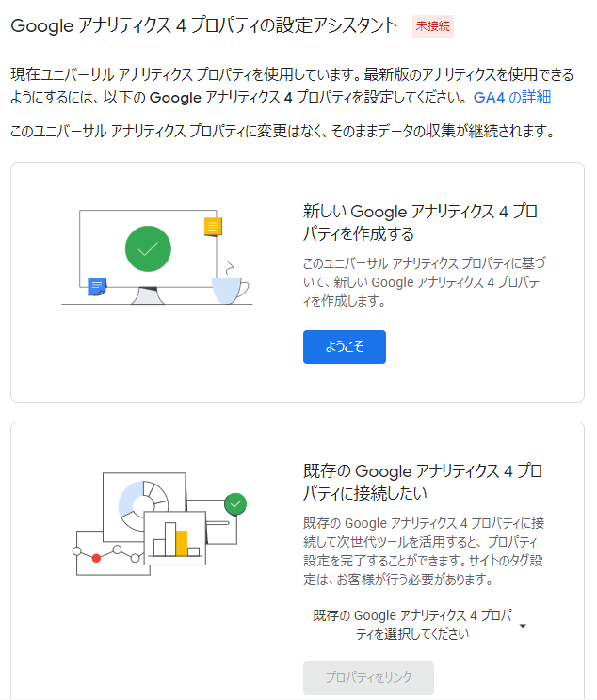Image resolution: width=597 pixels, height=700 pixels.
Task: Click the blue sticky note icon
Action: click(97, 287)
